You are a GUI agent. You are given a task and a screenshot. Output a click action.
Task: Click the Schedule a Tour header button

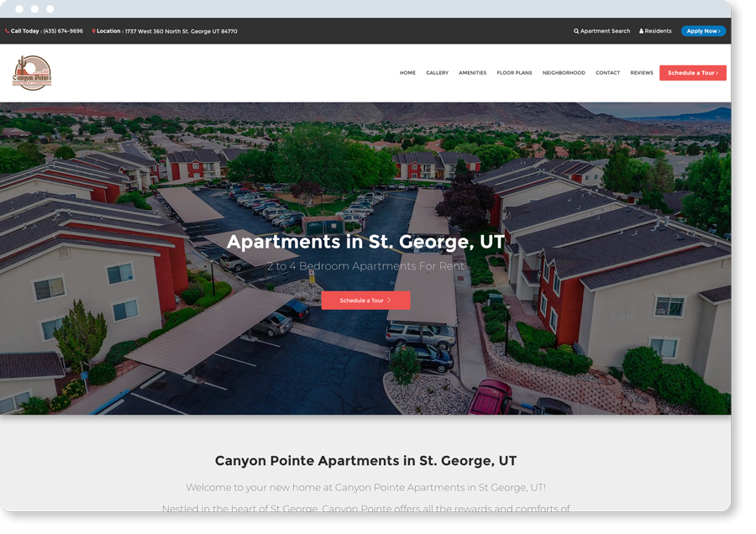coord(693,73)
